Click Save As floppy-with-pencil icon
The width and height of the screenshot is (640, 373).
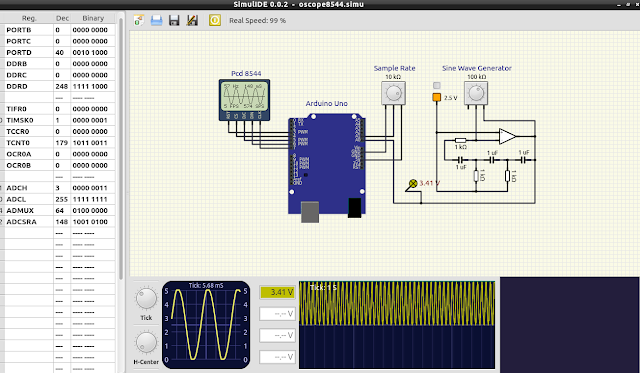[192, 20]
